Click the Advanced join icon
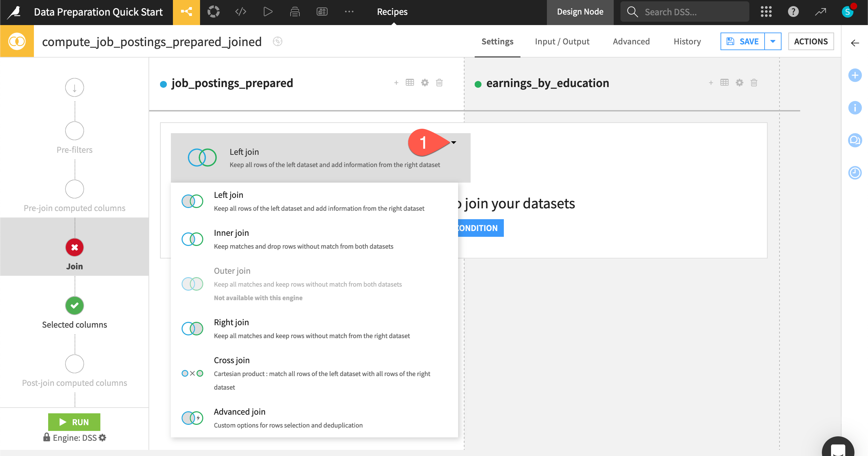868x456 pixels. [192, 417]
